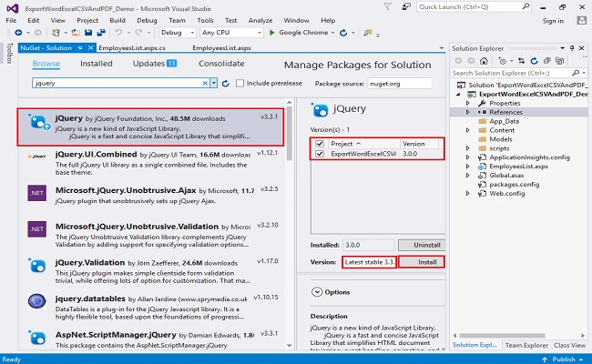The height and width of the screenshot is (364, 592).
Task: Select the jQuery.UI.Combined package
Action: coord(152,163)
